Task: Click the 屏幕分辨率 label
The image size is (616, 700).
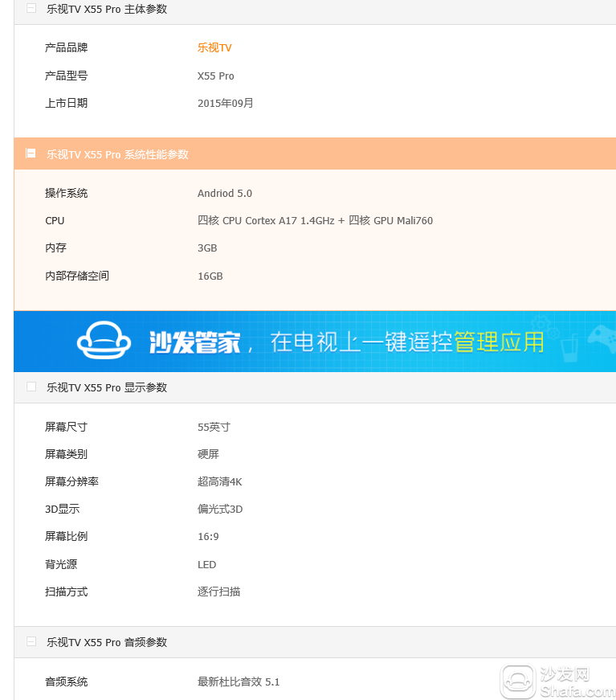Action: pos(71,481)
